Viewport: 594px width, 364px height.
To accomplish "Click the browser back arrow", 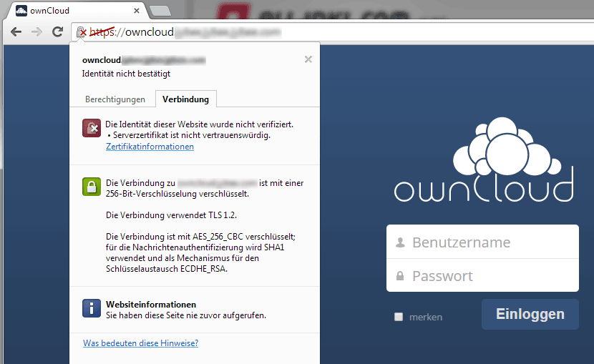I will point(16,31).
